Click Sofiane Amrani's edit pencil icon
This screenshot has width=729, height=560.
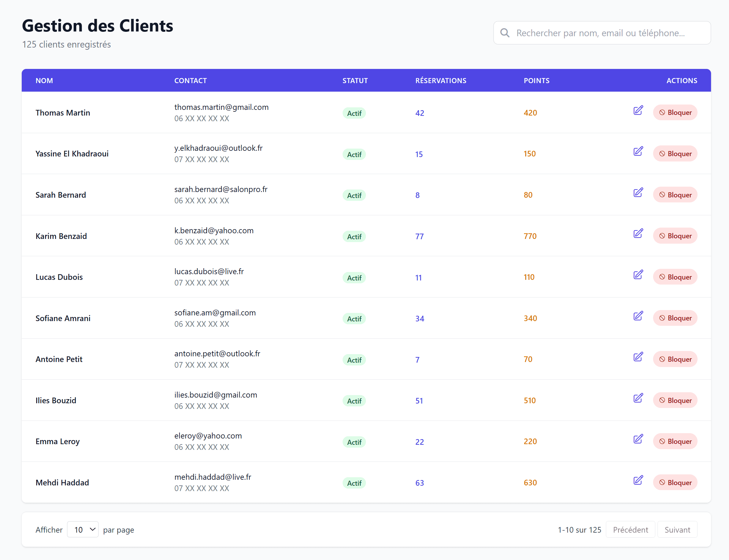pos(638,316)
